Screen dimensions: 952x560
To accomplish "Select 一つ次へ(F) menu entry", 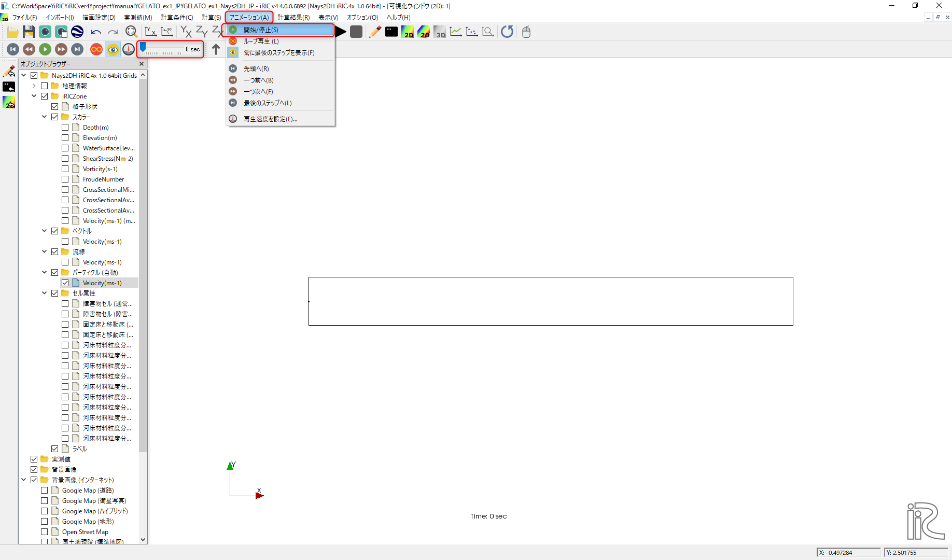I will coord(281,91).
